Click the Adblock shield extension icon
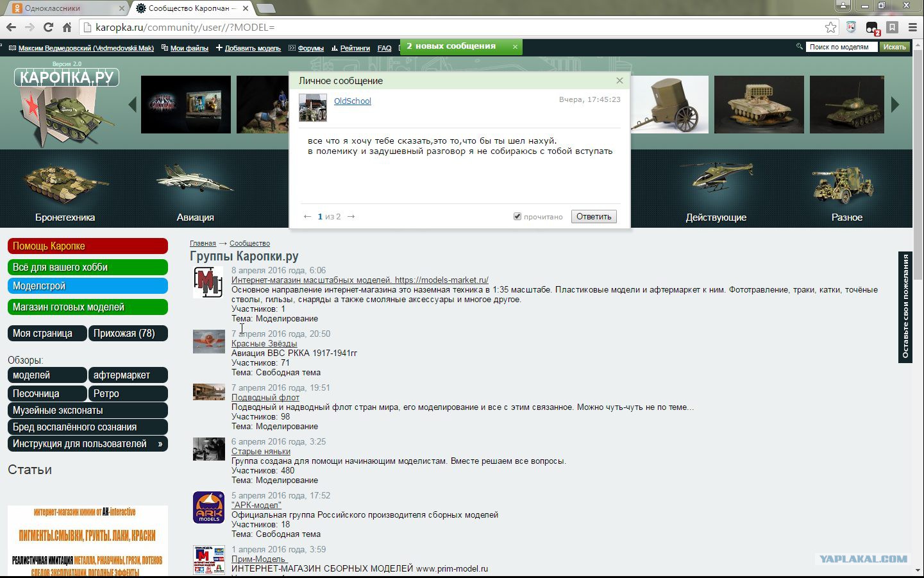924x578 pixels. [851, 28]
